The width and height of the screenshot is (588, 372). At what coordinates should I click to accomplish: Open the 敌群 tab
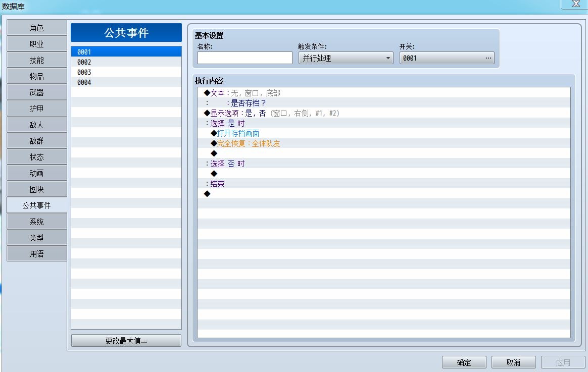click(37, 140)
